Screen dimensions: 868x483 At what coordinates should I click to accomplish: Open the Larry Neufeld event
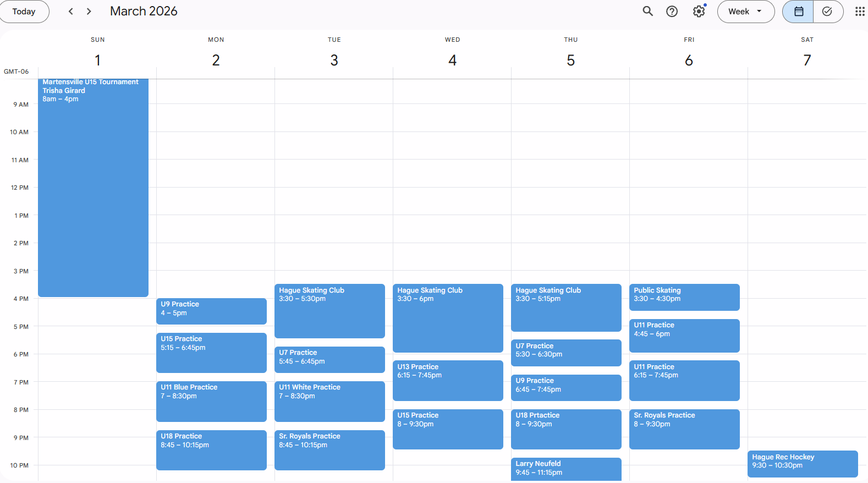tap(566, 469)
